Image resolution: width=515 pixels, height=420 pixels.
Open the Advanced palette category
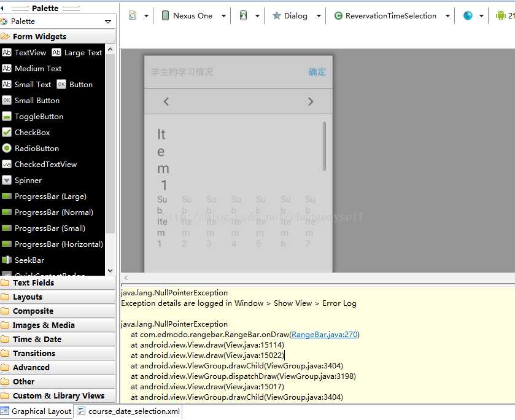click(58, 367)
